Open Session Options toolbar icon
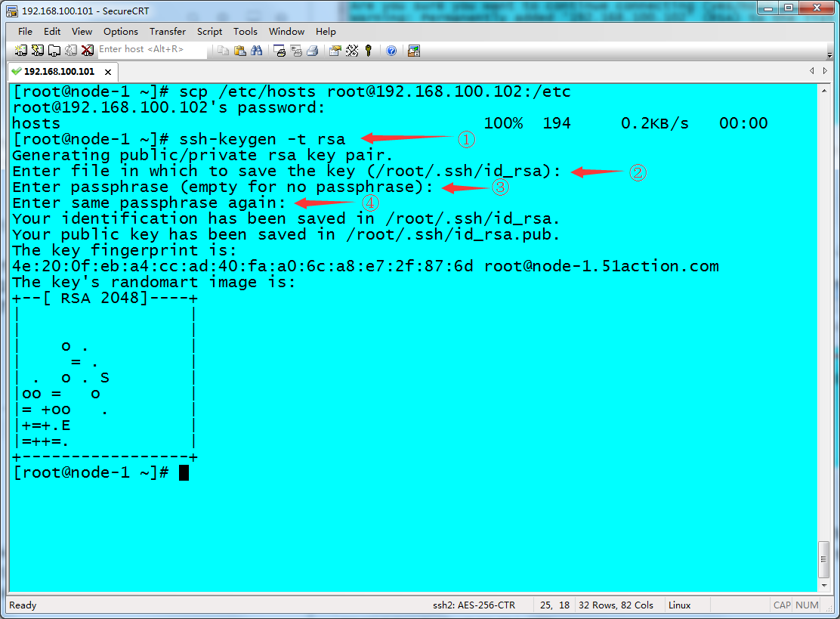Image resolution: width=840 pixels, height=619 pixels. pyautogui.click(x=335, y=51)
